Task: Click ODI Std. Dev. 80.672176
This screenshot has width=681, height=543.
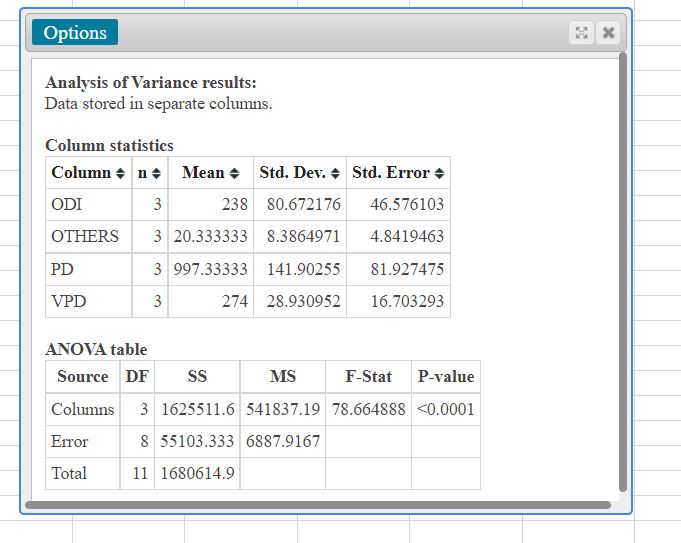Action: pyautogui.click(x=304, y=204)
